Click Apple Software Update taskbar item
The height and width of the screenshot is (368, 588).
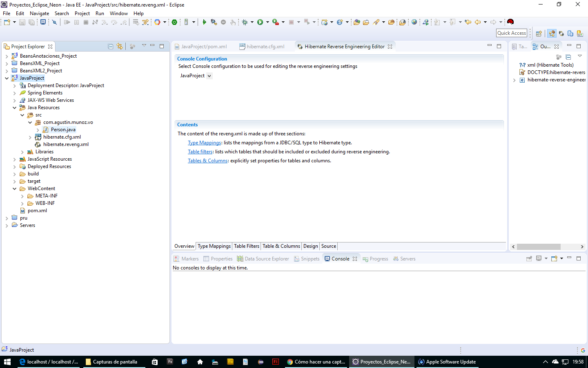[x=448, y=362]
